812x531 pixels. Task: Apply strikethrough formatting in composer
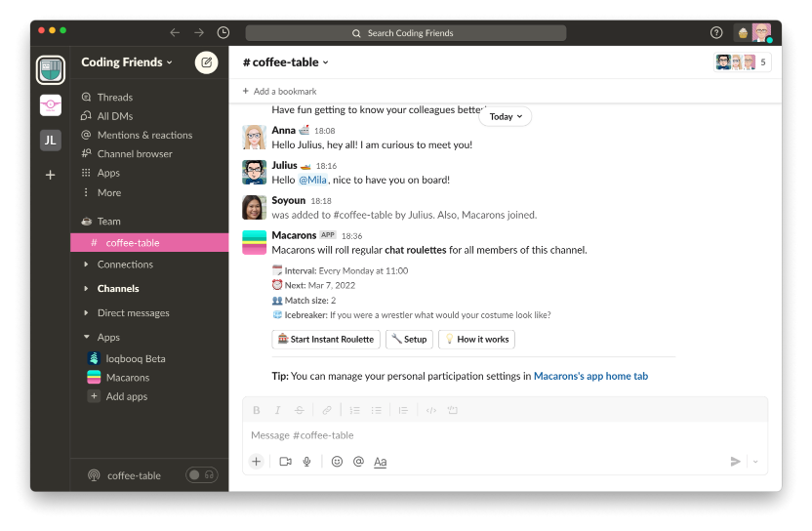click(x=300, y=410)
